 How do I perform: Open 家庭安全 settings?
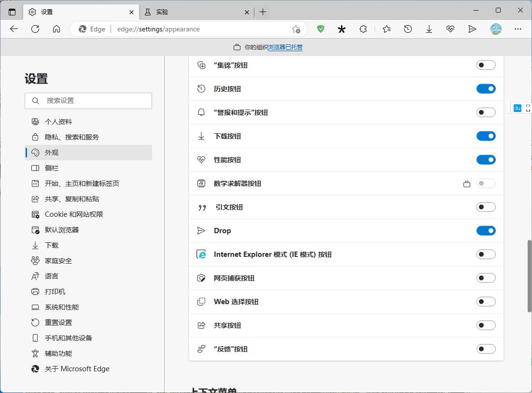pos(88,261)
